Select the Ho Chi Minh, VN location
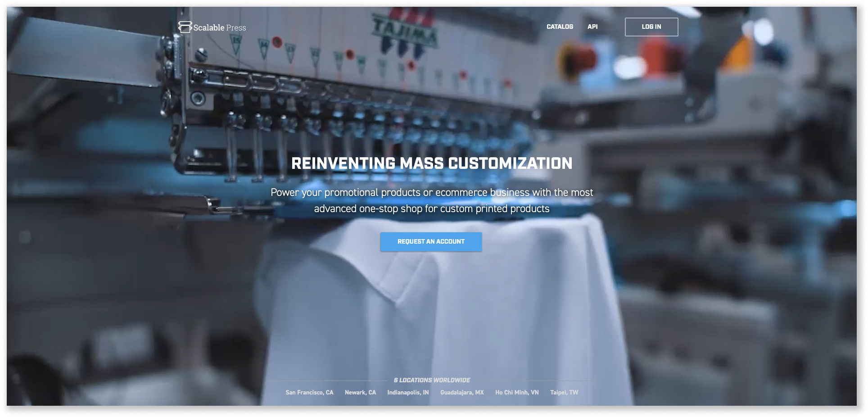The height and width of the screenshot is (417, 868). [517, 393]
